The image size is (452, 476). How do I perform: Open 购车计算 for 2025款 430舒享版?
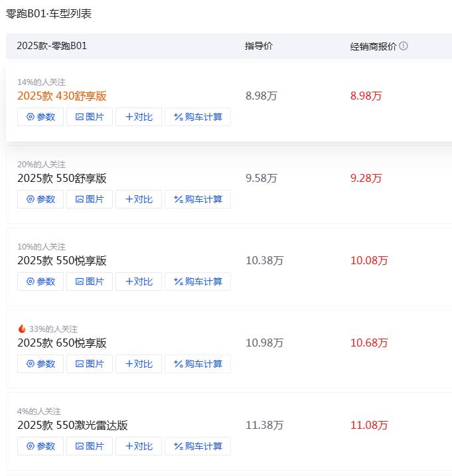[198, 117]
